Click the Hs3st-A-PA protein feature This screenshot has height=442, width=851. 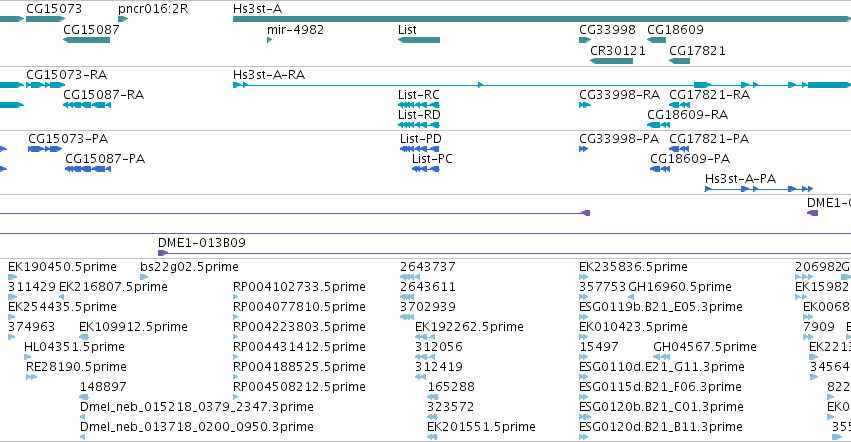(759, 189)
